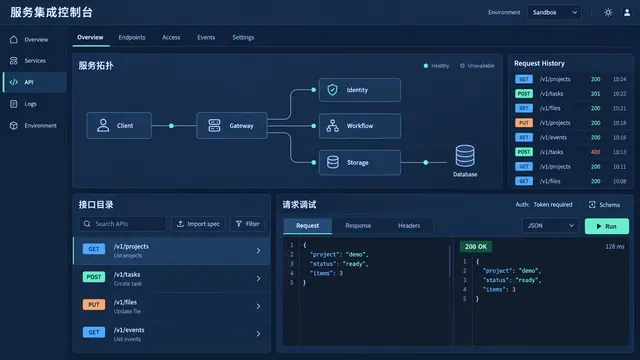
Task: Select the Storage service node
Action: [360, 162]
